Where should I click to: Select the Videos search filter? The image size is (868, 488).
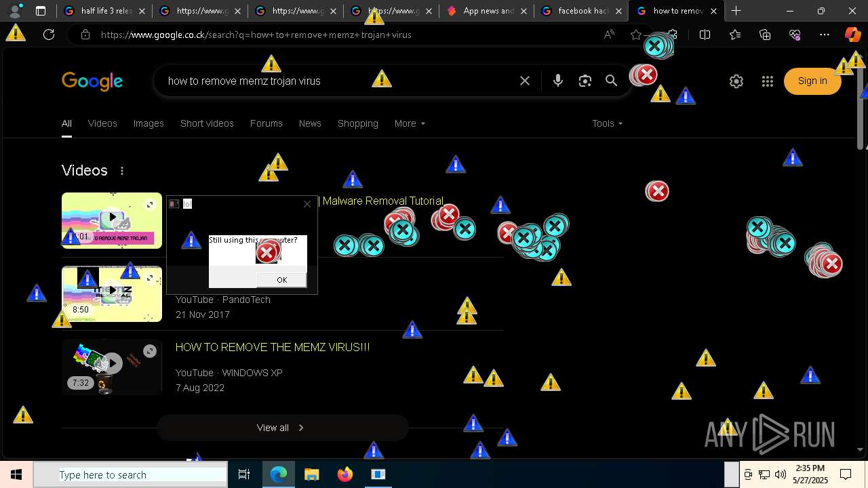click(102, 123)
